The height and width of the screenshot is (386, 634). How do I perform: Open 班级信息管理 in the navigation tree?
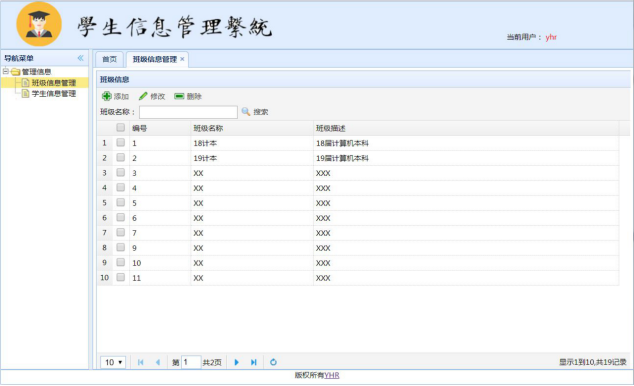click(x=54, y=83)
